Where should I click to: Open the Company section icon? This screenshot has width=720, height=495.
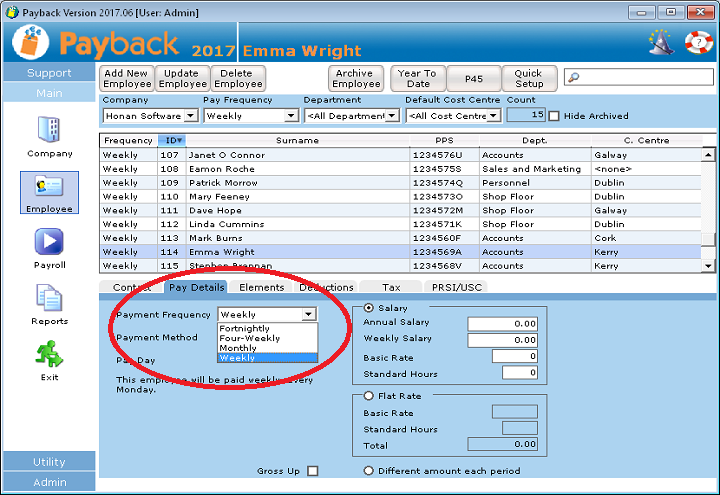tap(49, 130)
